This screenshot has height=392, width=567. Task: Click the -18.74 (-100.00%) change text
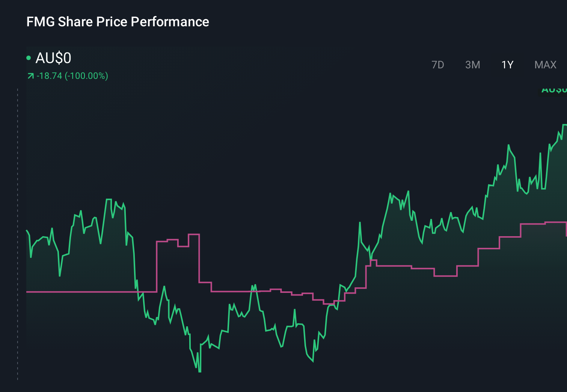tap(72, 76)
